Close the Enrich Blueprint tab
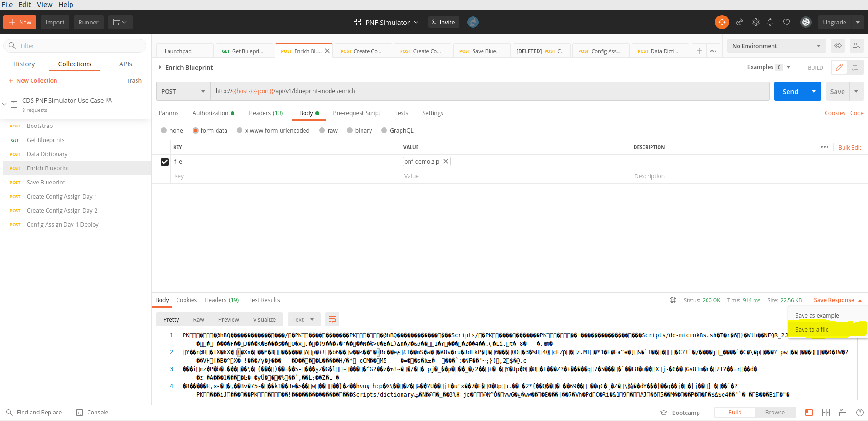Image resolution: width=868 pixels, height=421 pixels. point(327,51)
